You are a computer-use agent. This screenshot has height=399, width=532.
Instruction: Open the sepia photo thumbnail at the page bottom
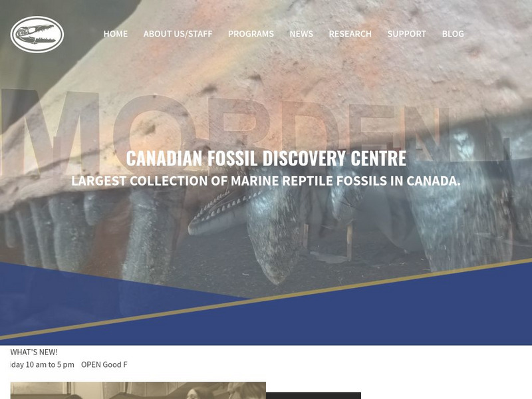click(x=138, y=390)
